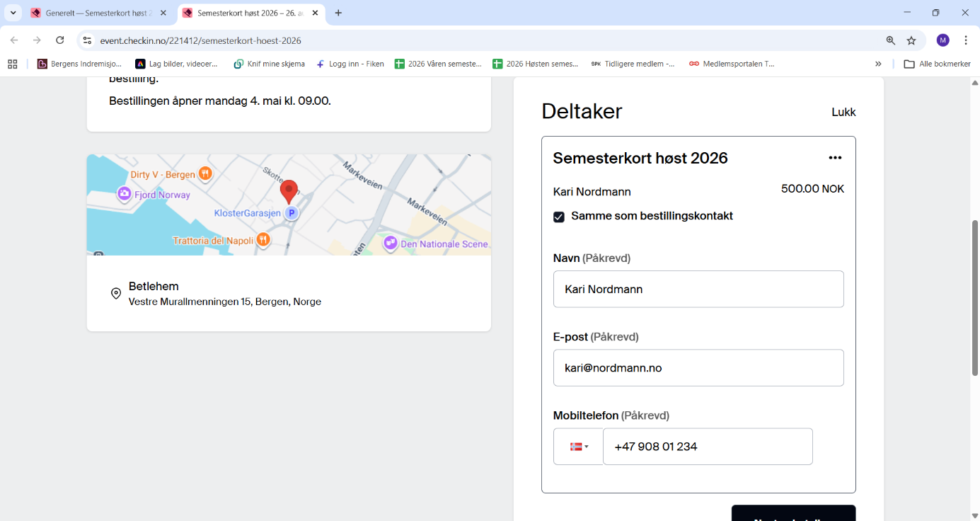Click the red location pin on map
This screenshot has width=980, height=521.
tap(289, 190)
